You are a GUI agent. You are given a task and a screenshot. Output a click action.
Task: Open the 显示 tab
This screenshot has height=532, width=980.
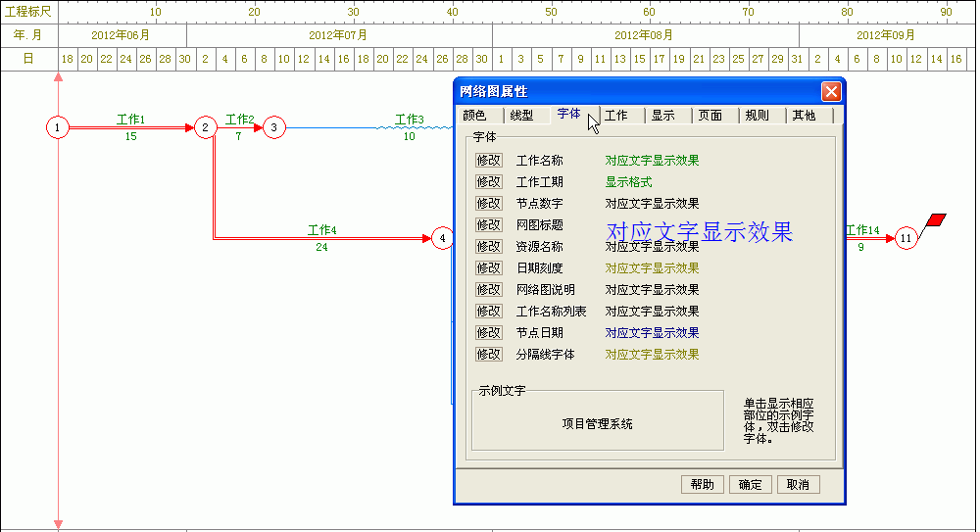tap(667, 116)
